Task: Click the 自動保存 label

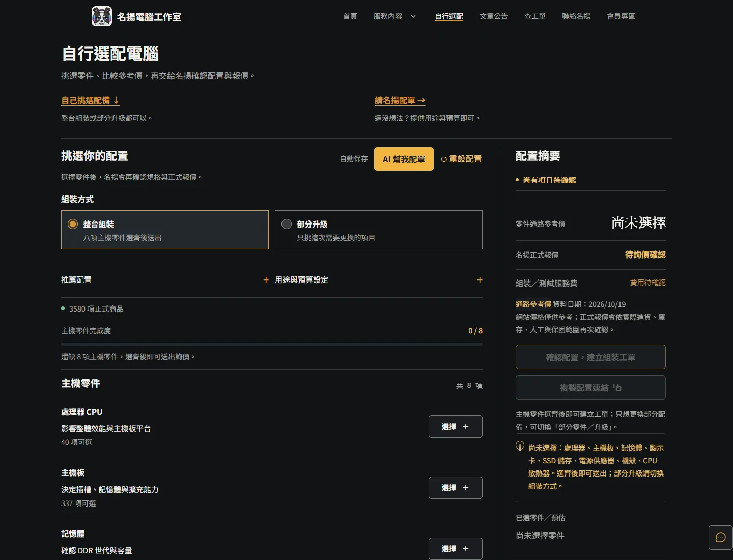Action: [x=354, y=159]
